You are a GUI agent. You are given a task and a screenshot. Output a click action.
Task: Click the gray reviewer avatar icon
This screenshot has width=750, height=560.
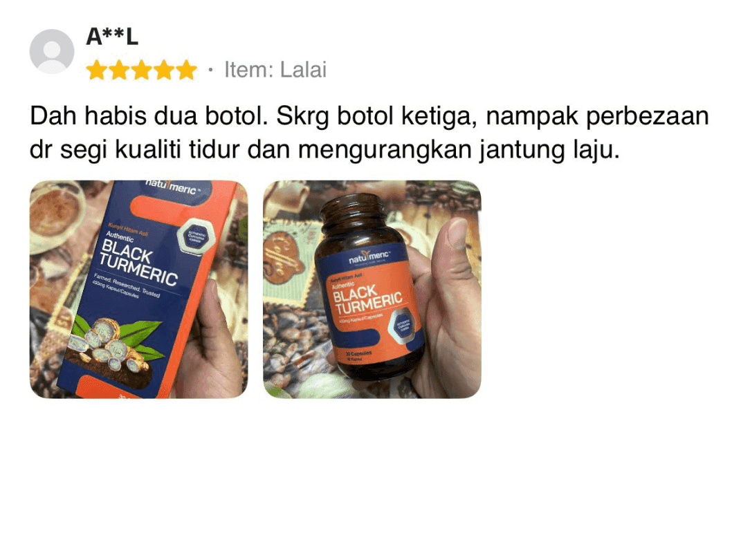tap(52, 52)
